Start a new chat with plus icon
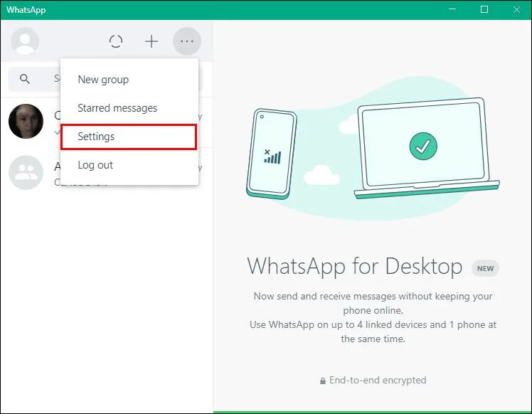The height and width of the screenshot is (414, 532). click(151, 41)
